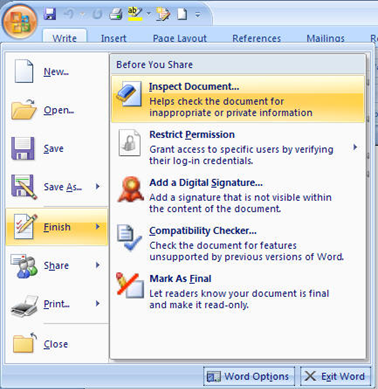Select Restrict Permission entry

pos(238,147)
